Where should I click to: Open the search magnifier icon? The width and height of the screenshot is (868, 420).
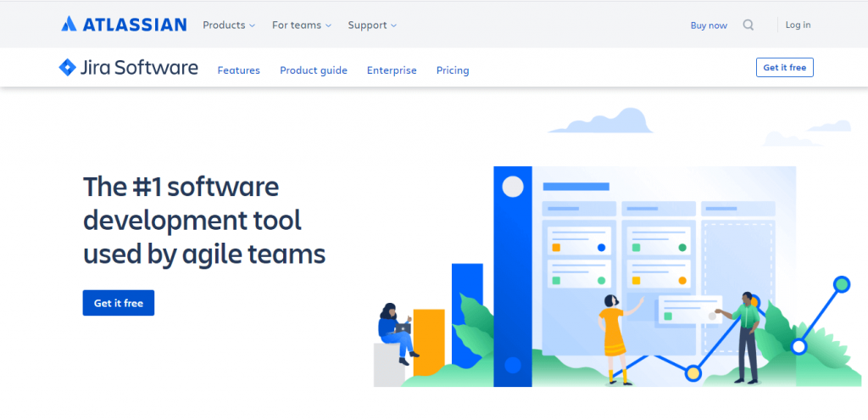click(x=748, y=25)
